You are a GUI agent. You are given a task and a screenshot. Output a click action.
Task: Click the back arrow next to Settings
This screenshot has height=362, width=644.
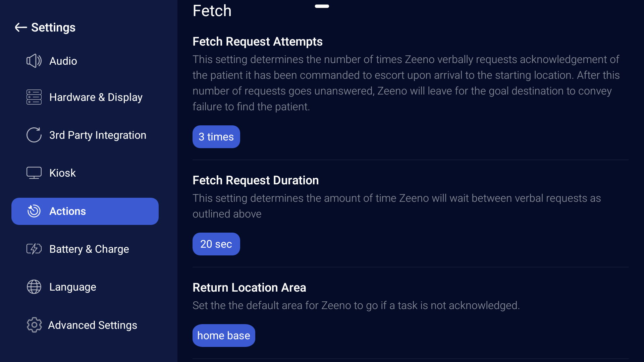click(x=21, y=27)
